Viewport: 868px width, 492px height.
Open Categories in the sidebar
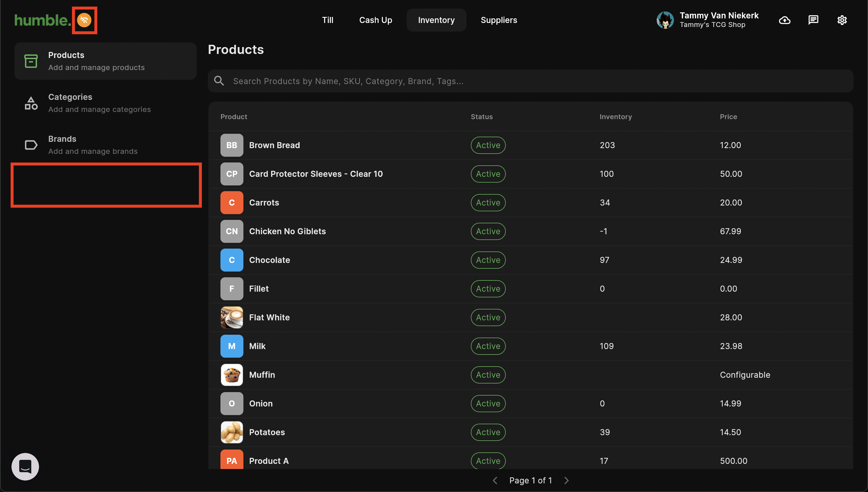[105, 103]
